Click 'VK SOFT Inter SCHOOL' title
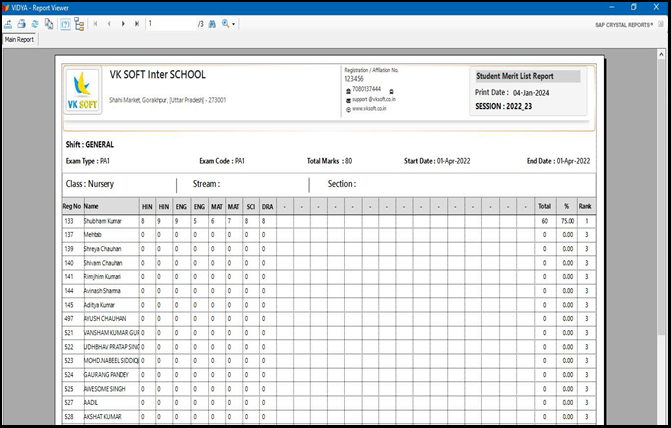Viewport: 671px width, 428px height. point(157,74)
